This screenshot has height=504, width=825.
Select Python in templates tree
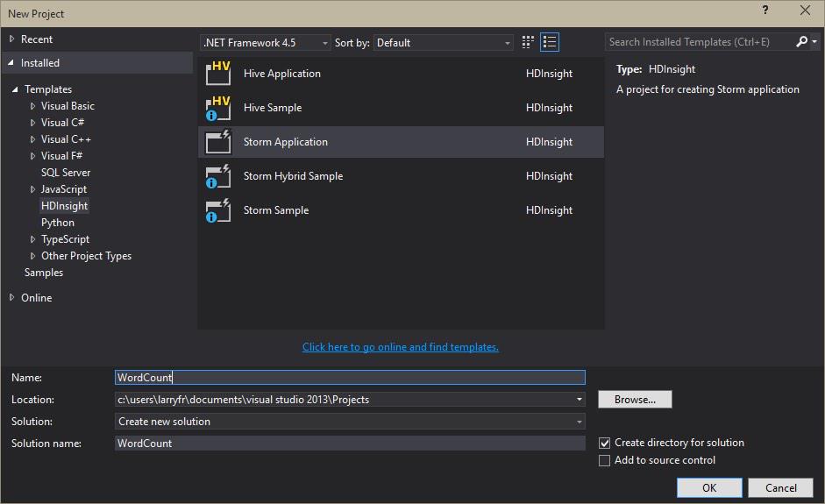tap(58, 223)
